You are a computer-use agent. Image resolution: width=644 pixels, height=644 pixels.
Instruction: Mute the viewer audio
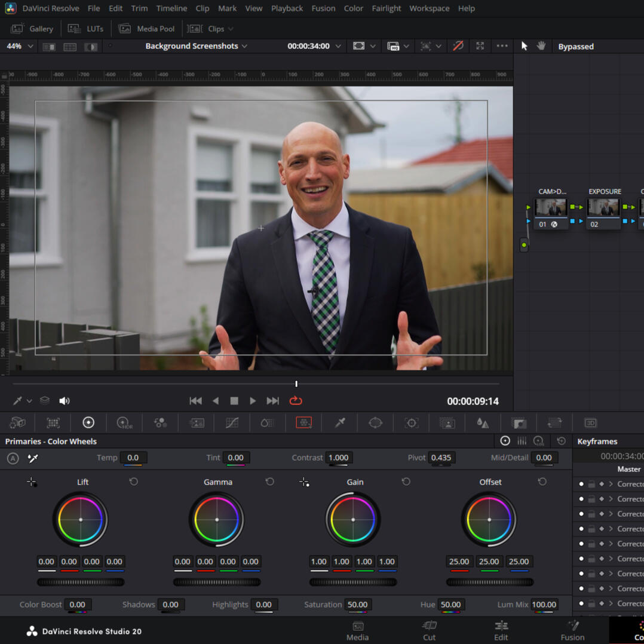pos(65,401)
